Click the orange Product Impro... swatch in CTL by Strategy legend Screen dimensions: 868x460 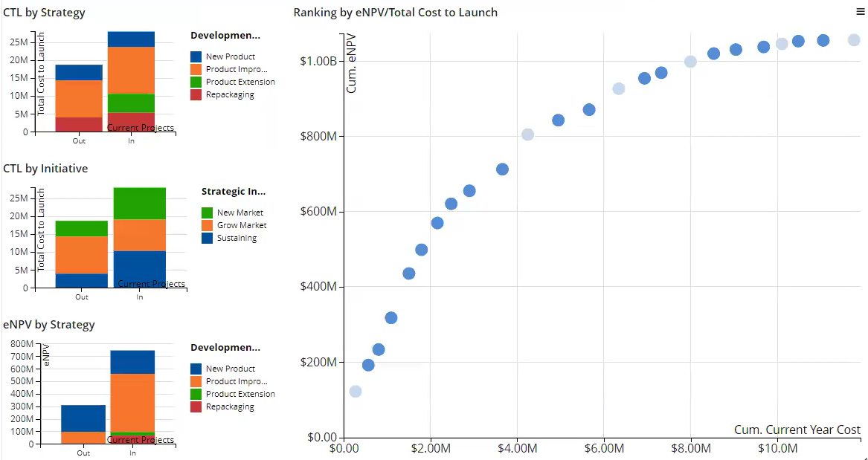196,69
